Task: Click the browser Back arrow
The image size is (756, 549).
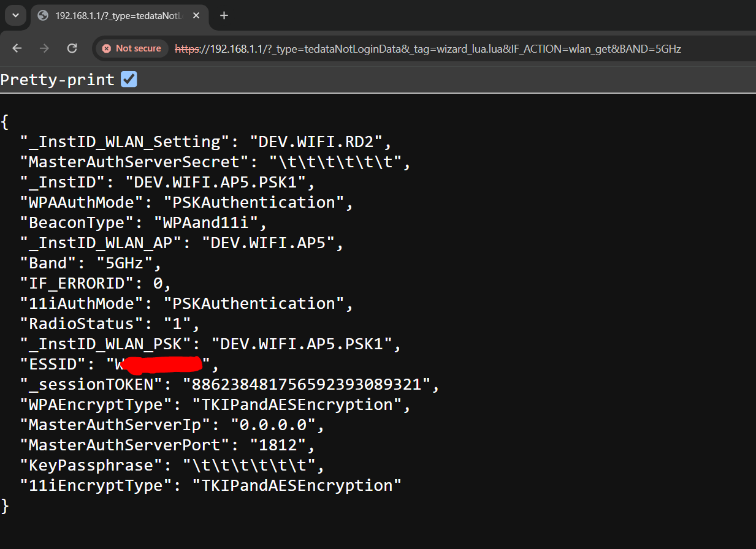Action: [x=17, y=48]
